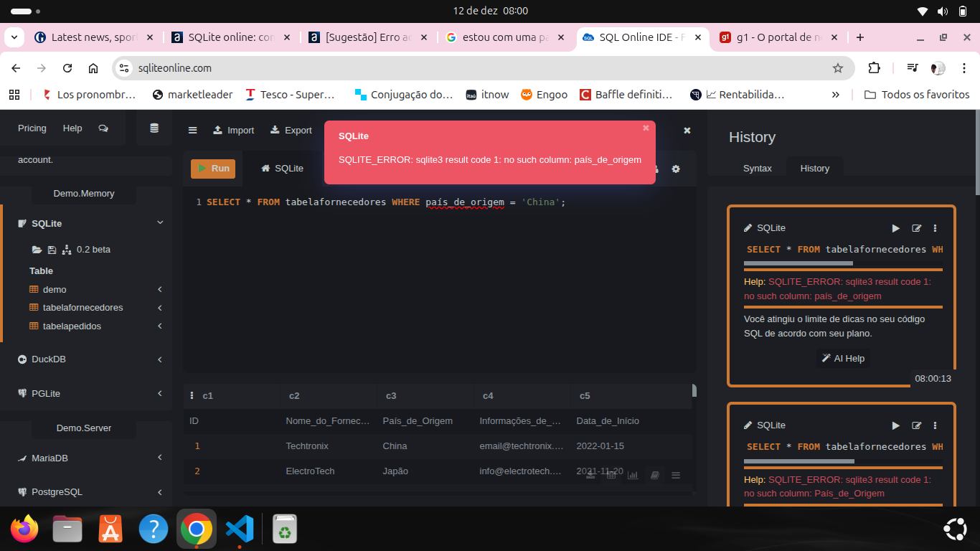980x551 pixels.
Task: Edit the 08:00:13 history query
Action: point(916,228)
